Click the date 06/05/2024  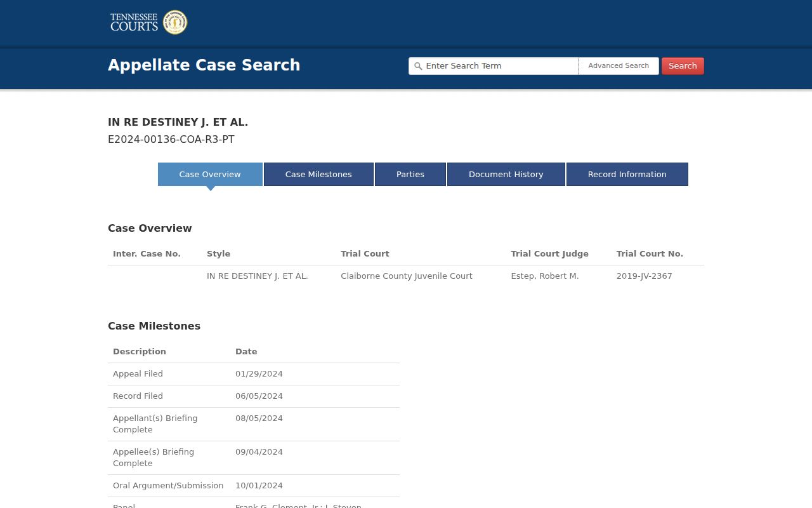click(259, 396)
